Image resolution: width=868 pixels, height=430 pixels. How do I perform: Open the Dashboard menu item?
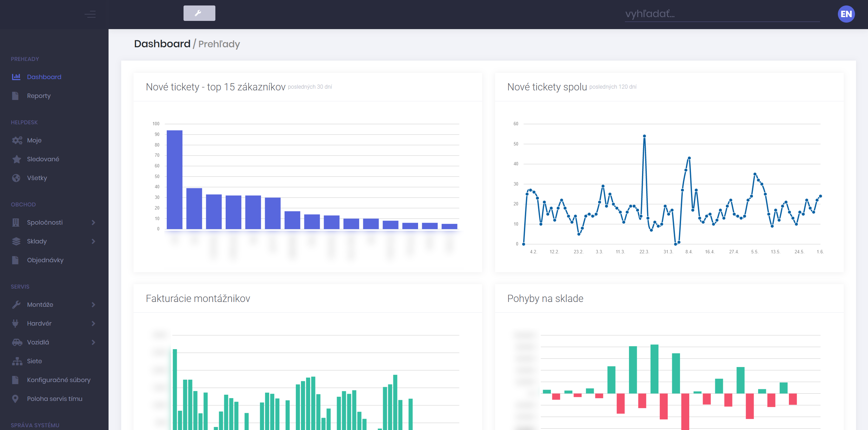[44, 77]
